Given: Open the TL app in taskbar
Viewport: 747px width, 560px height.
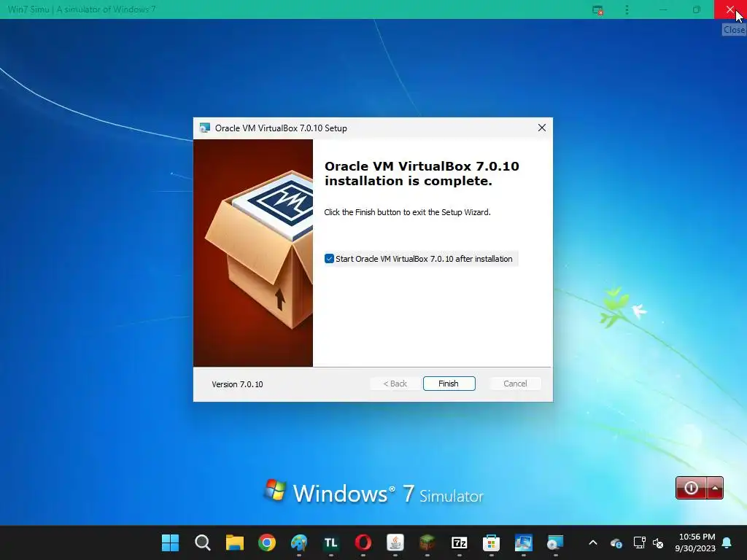Looking at the screenshot, I should (x=330, y=542).
